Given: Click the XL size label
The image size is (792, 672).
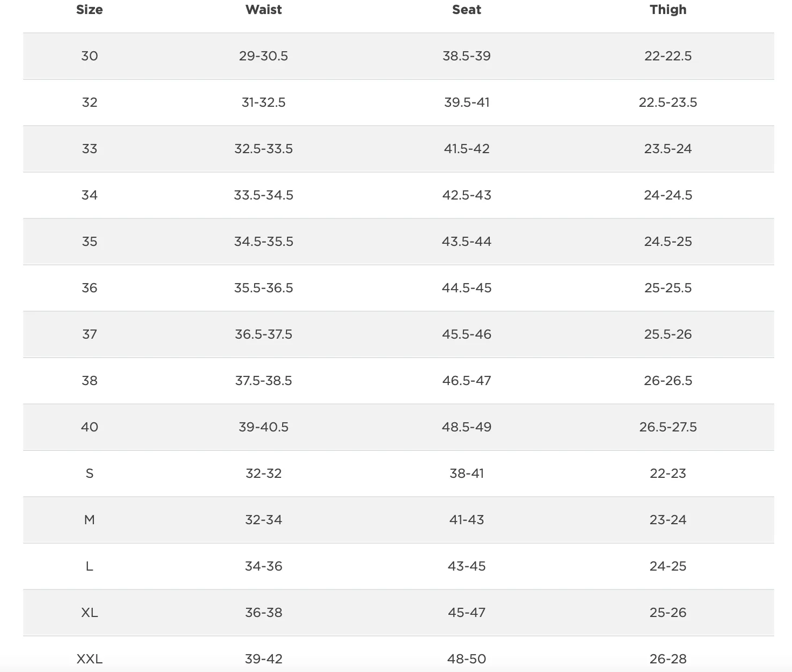Looking at the screenshot, I should [90, 613].
